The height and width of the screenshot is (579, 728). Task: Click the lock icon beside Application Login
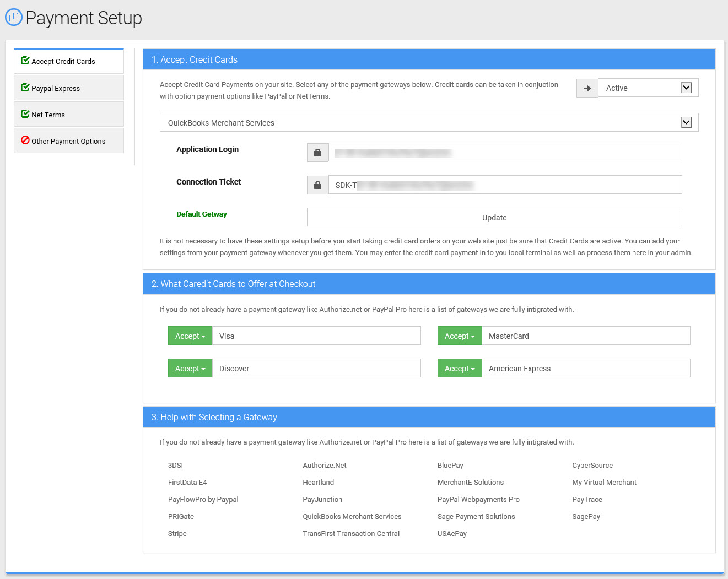(x=317, y=153)
